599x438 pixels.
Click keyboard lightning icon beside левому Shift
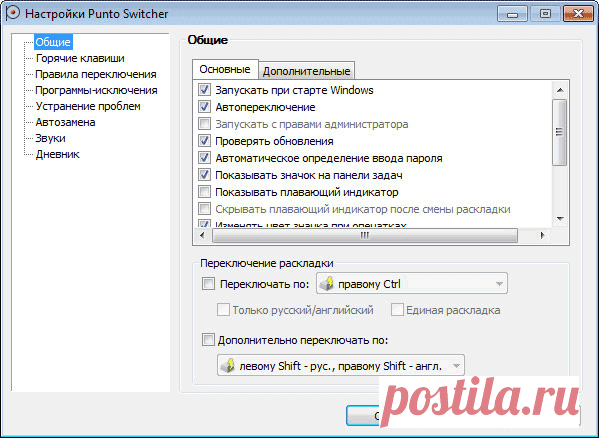227,365
